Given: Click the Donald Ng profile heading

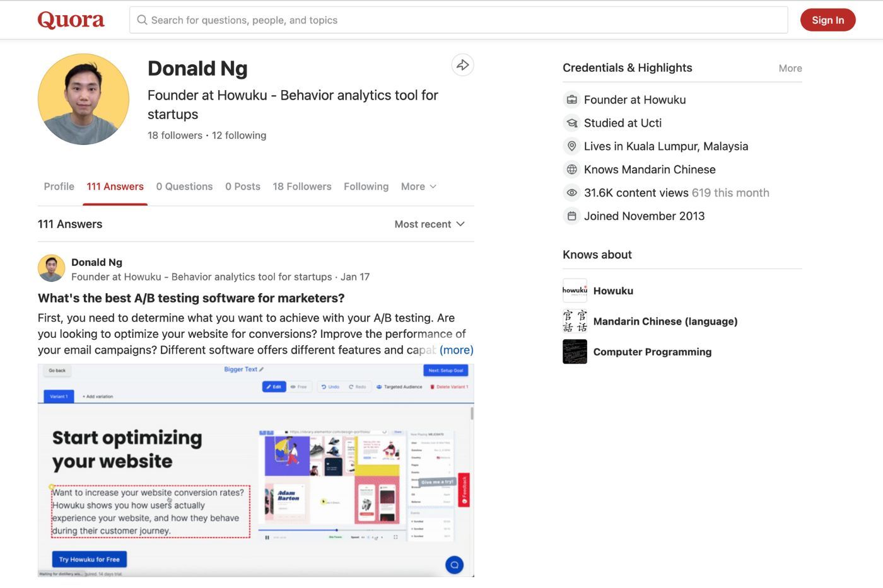Looking at the screenshot, I should pos(197,68).
